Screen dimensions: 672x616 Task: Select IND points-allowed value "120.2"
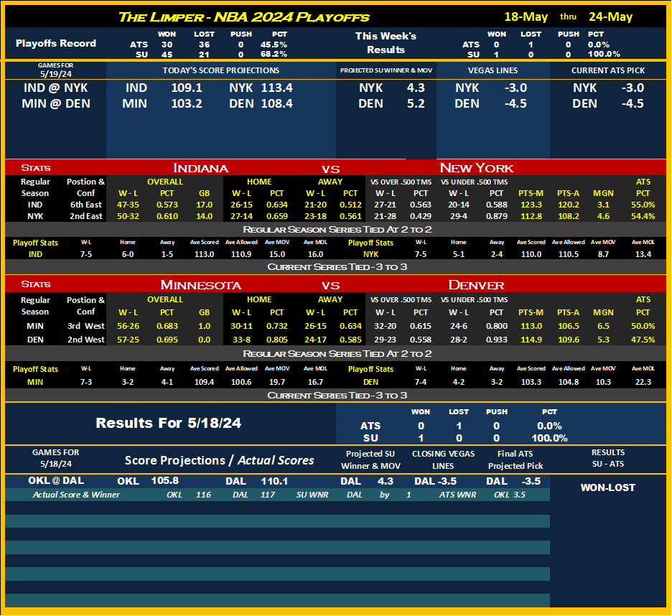pos(569,205)
